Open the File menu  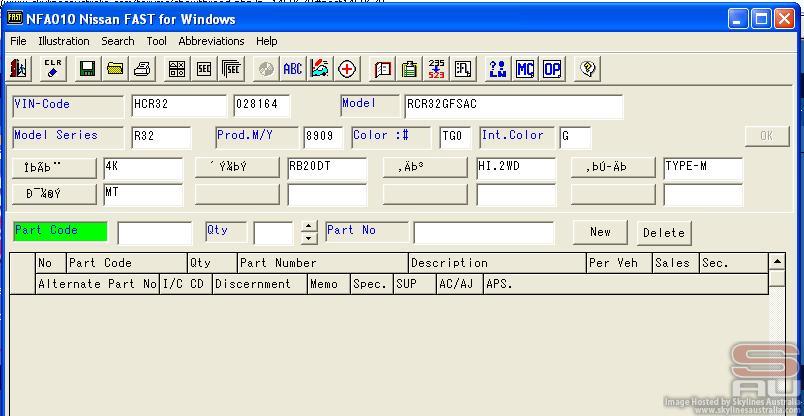pyautogui.click(x=18, y=41)
